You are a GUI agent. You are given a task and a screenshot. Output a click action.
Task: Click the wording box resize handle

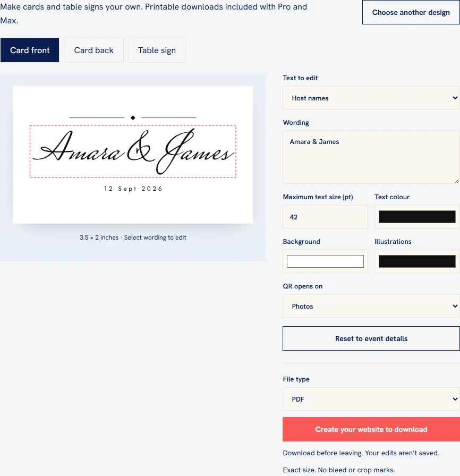pos(457,181)
